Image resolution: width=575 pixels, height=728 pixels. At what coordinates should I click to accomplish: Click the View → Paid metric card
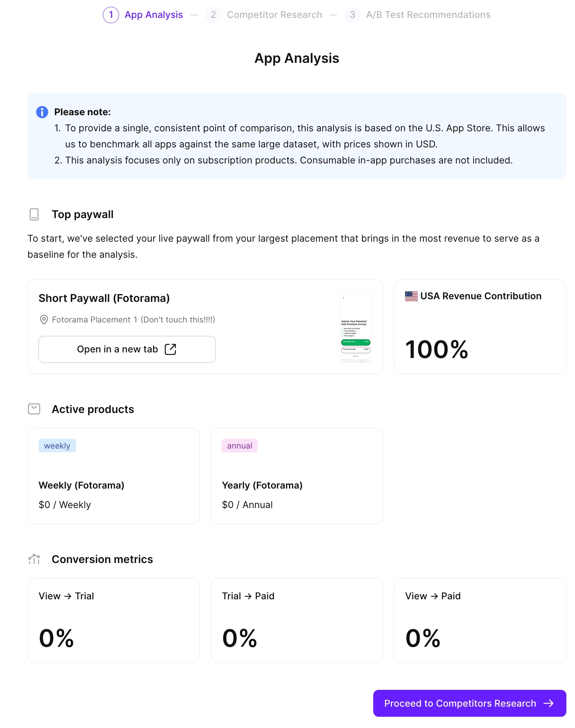[480, 620]
